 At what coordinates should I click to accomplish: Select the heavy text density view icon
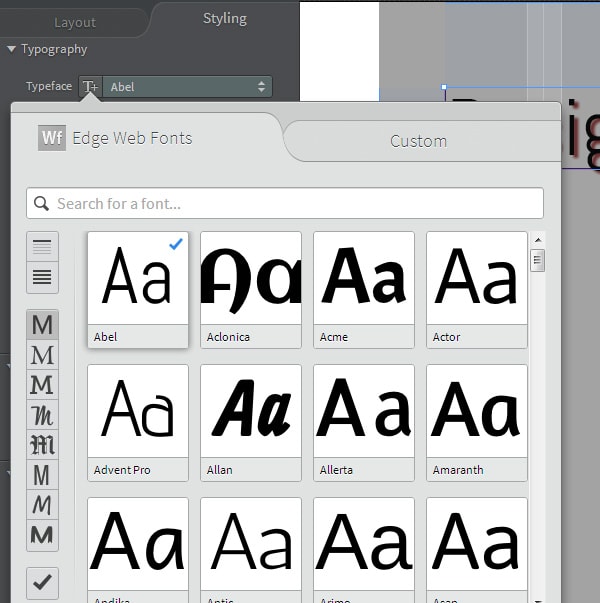[42, 277]
